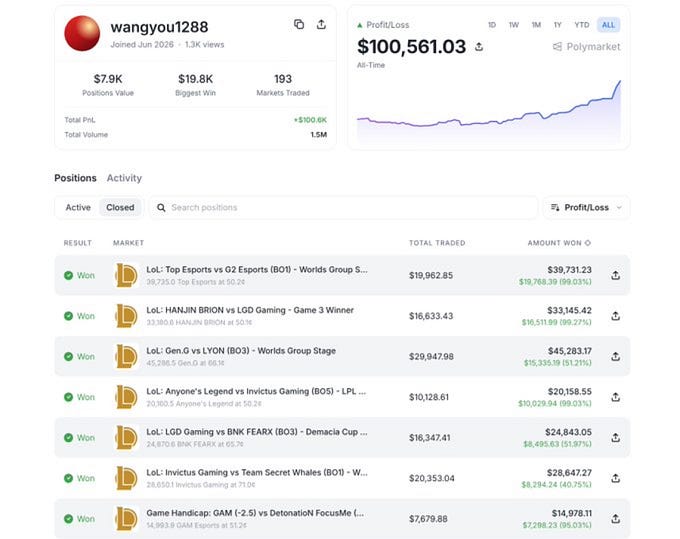Screen dimensions: 680x539
Task: Click Won check icon on HANJIN BRION row
Action: click(x=68, y=316)
